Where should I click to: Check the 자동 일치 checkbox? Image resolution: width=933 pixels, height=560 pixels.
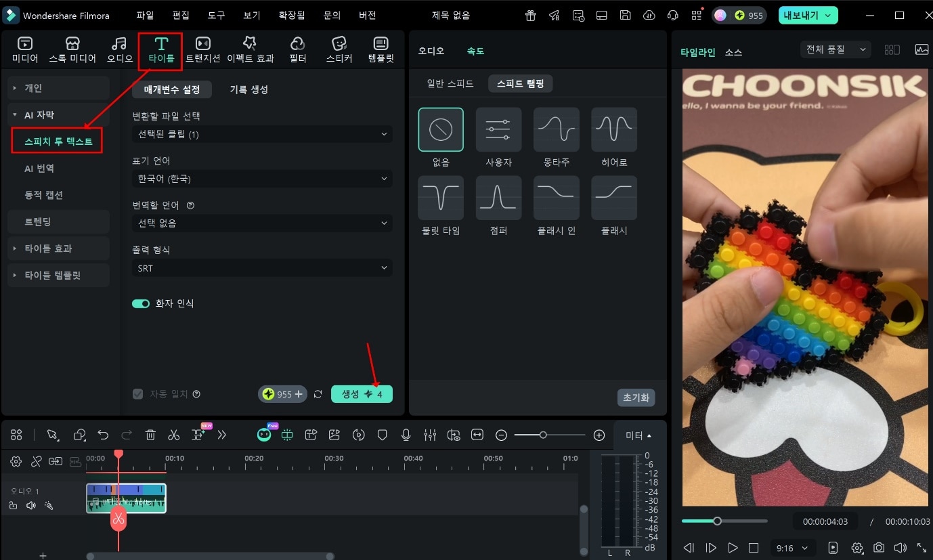coord(138,394)
